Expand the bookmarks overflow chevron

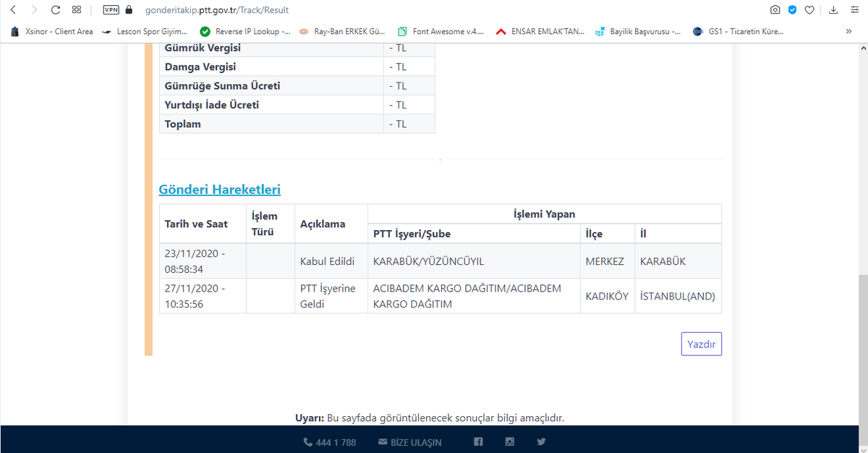click(848, 32)
